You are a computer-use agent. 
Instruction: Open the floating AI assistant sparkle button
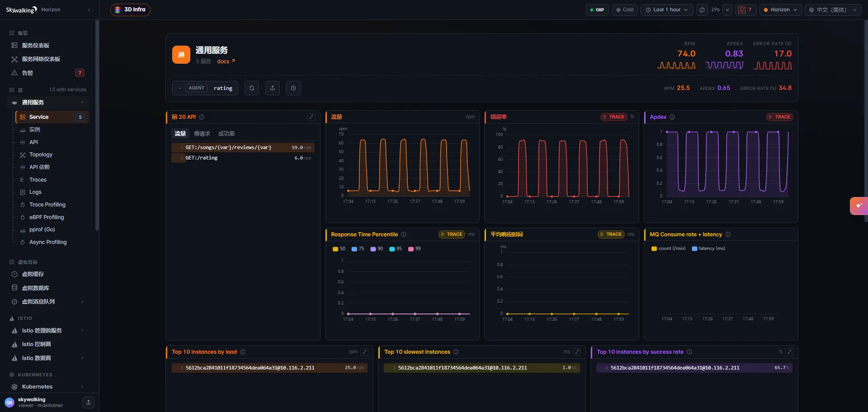point(859,206)
